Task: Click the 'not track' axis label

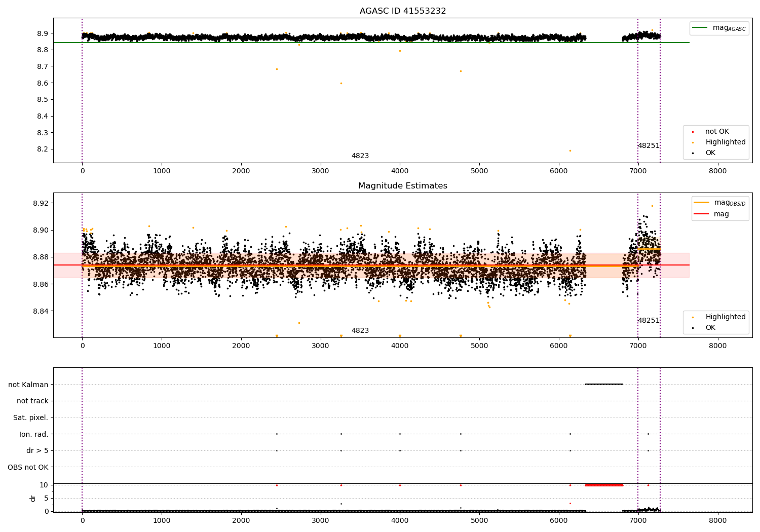Action: tap(32, 401)
